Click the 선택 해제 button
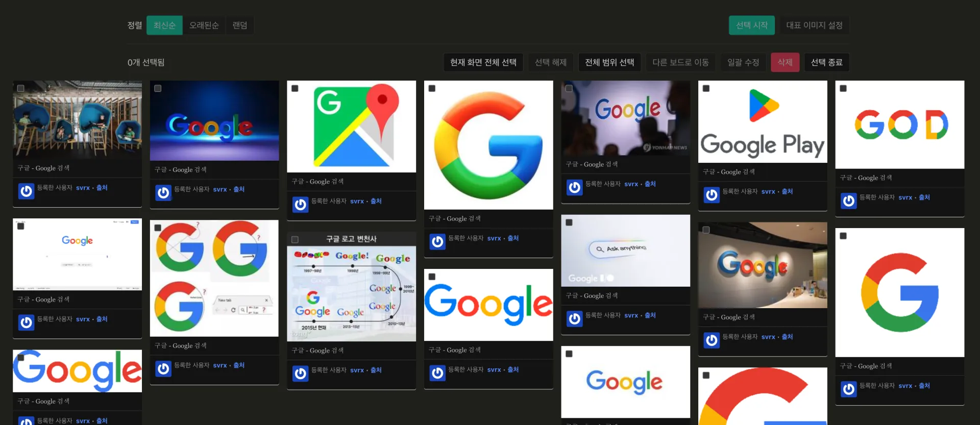This screenshot has width=980, height=425. pyautogui.click(x=551, y=62)
